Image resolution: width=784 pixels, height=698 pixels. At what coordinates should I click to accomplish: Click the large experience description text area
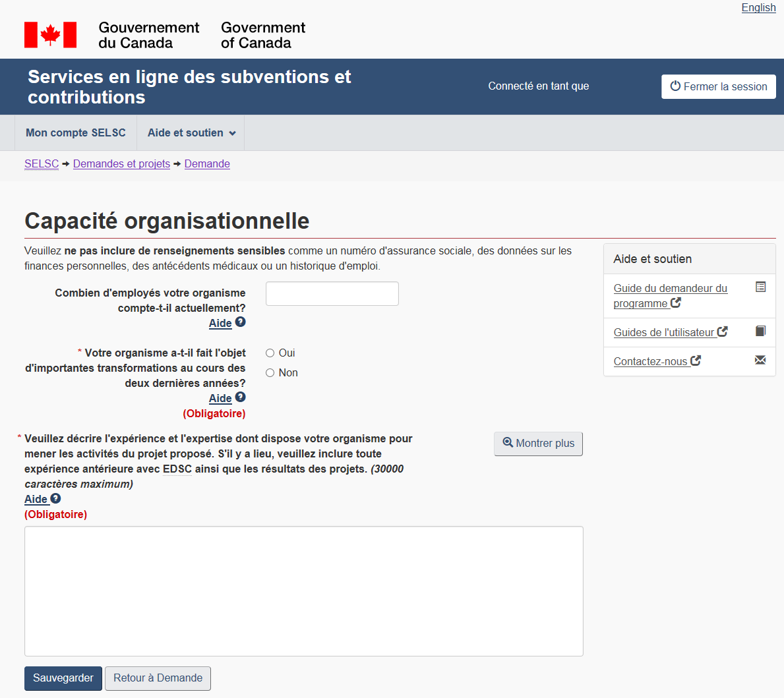(x=304, y=591)
